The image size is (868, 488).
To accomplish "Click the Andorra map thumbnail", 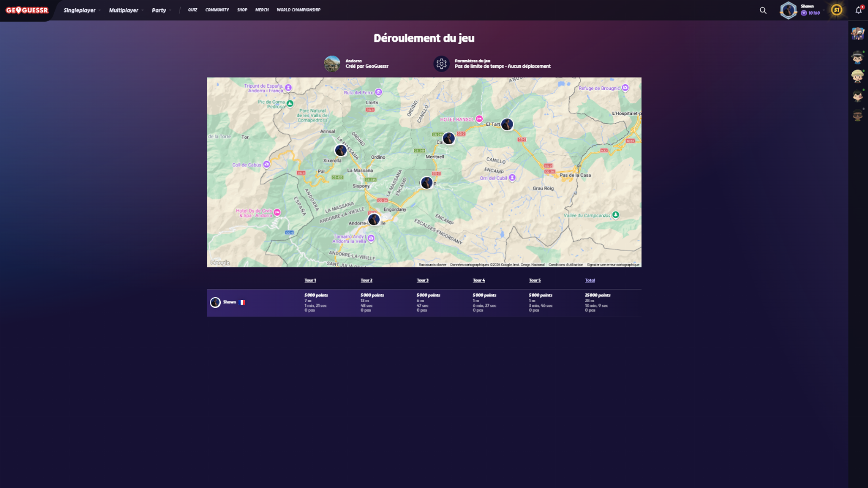I will (332, 64).
